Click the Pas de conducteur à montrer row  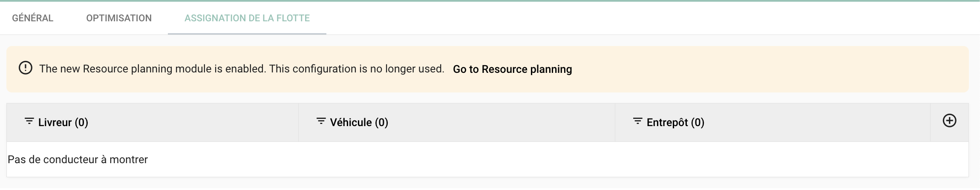pos(487,159)
